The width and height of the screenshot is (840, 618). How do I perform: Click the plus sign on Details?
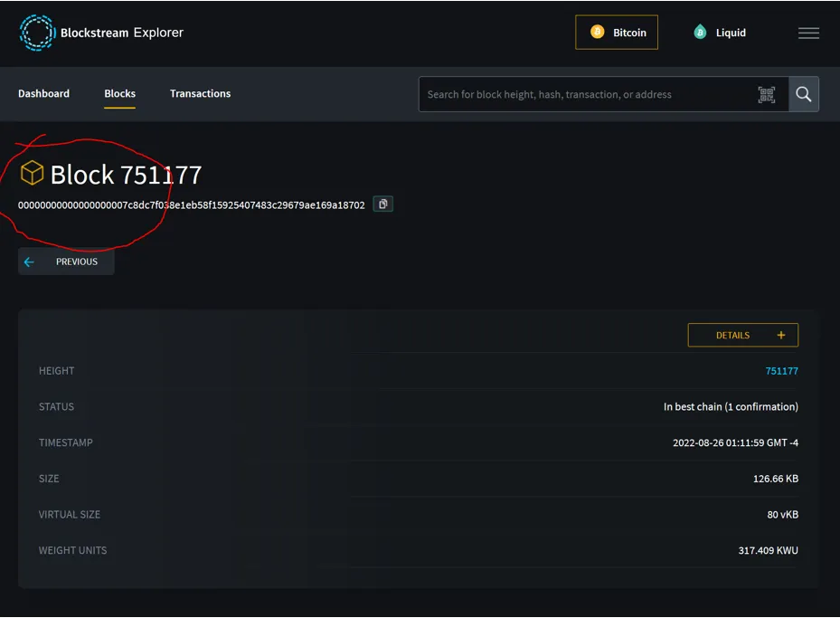pyautogui.click(x=781, y=335)
